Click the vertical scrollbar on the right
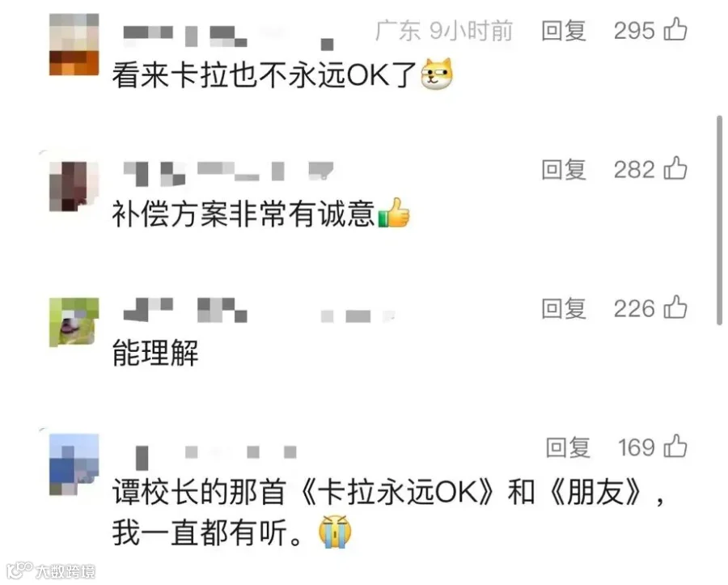This screenshot has height=585, width=728. pyautogui.click(x=719, y=221)
